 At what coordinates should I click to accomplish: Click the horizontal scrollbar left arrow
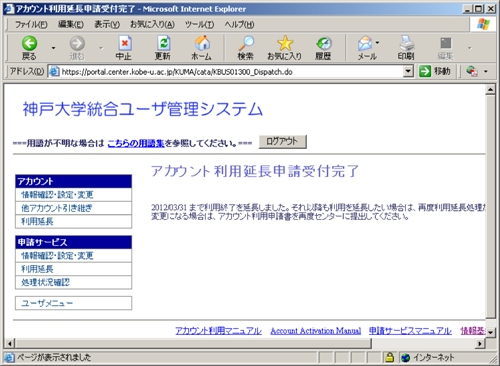pyautogui.click(x=10, y=343)
